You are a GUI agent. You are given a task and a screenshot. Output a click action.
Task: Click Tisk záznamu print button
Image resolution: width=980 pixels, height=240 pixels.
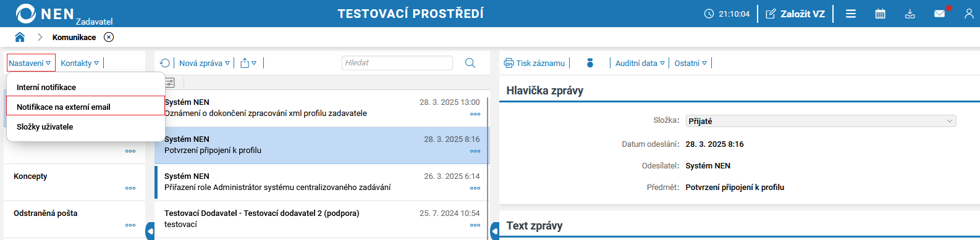534,63
